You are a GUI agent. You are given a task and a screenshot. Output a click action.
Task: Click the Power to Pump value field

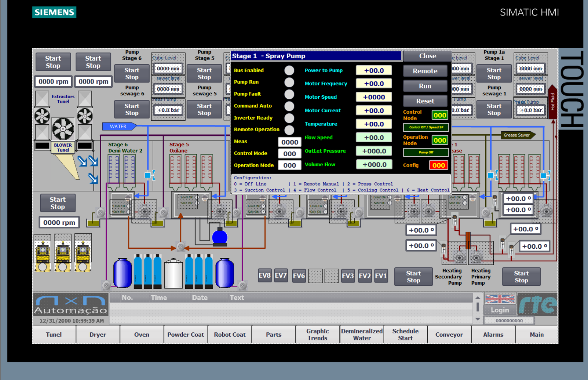tap(374, 70)
